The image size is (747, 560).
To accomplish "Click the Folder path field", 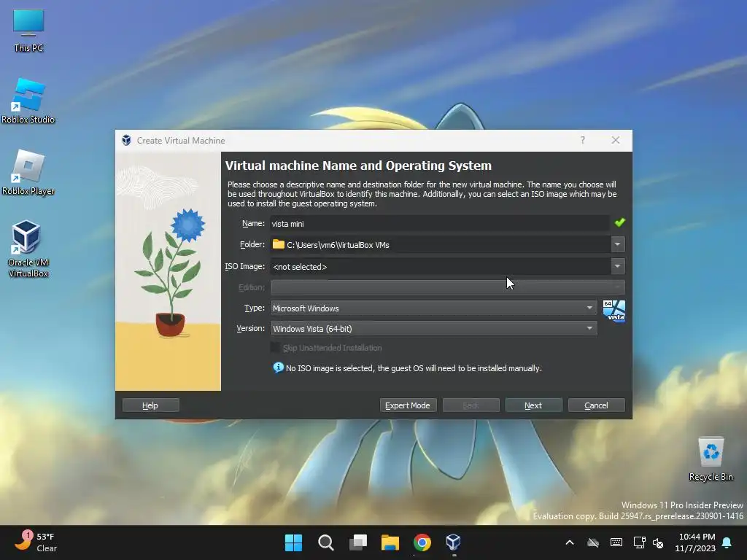I will point(441,244).
